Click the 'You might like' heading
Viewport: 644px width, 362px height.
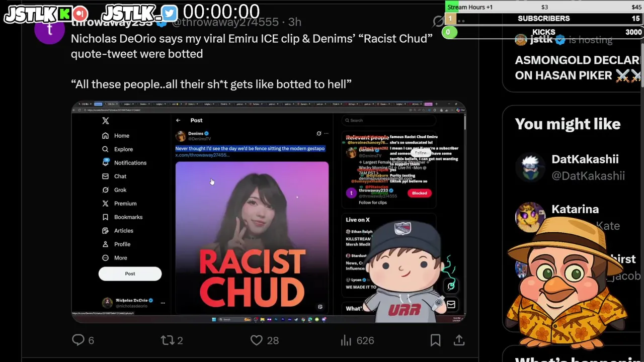pyautogui.click(x=568, y=124)
